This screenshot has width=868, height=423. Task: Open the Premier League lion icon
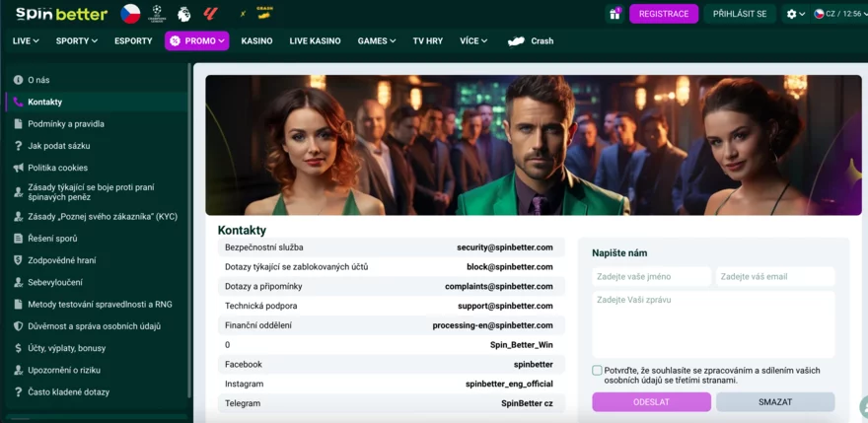point(183,14)
